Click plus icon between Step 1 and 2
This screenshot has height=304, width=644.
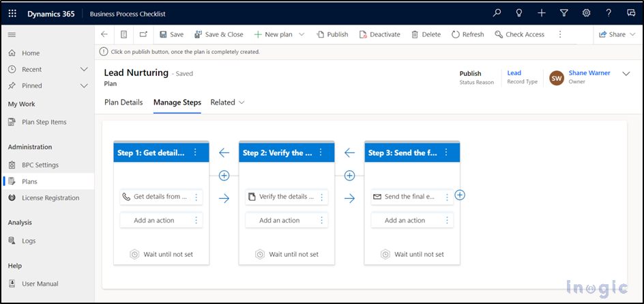[x=224, y=176]
